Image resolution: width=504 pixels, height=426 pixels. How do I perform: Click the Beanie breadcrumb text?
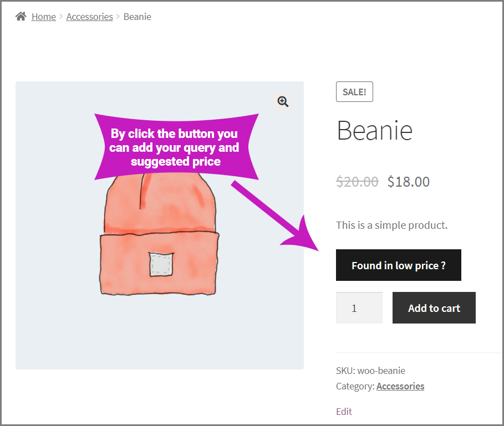[138, 17]
